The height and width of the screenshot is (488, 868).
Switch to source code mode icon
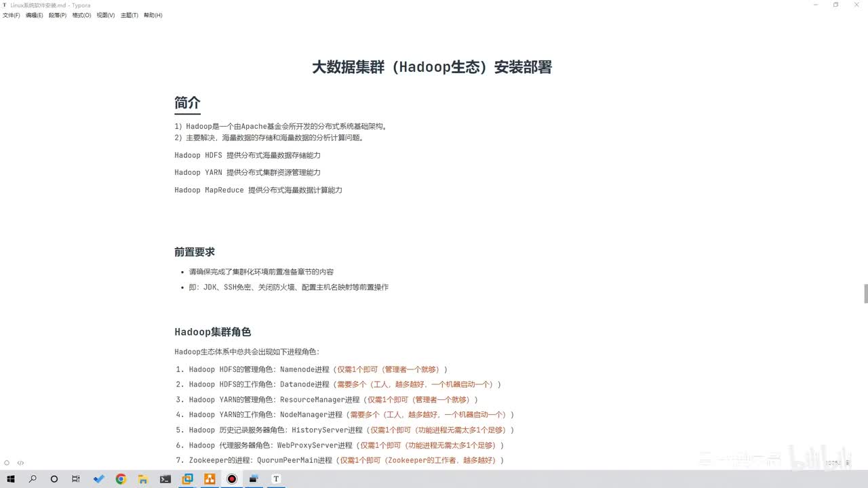20,463
